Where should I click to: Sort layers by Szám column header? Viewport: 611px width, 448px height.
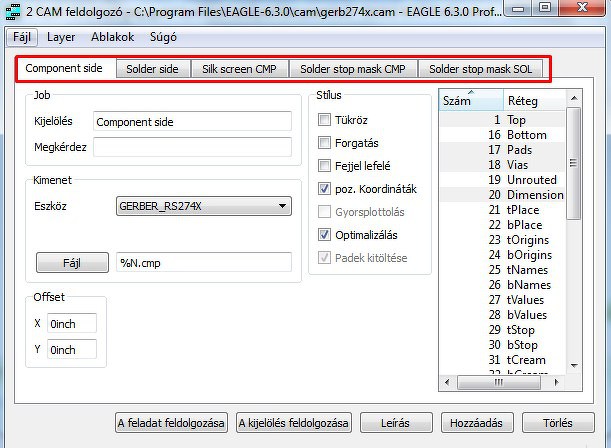click(x=471, y=101)
